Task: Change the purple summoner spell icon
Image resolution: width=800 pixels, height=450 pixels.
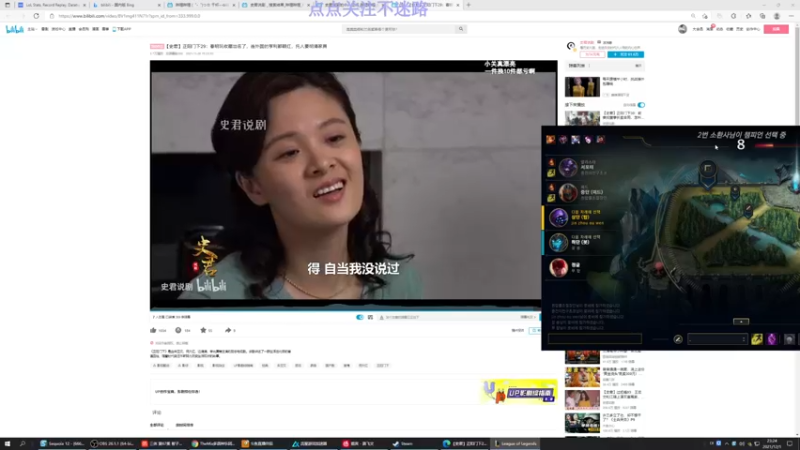Action: click(x=772, y=339)
